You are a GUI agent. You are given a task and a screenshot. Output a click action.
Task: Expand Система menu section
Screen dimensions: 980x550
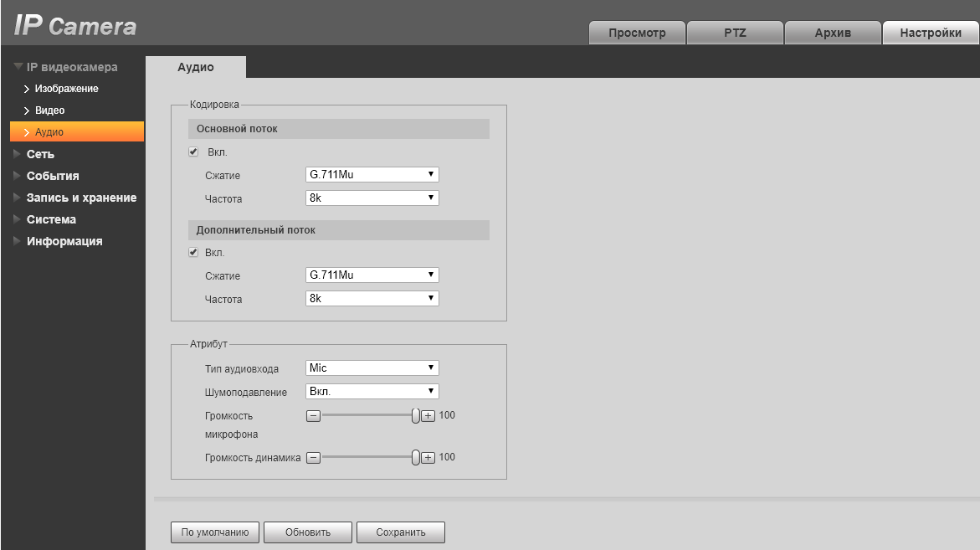coord(44,219)
